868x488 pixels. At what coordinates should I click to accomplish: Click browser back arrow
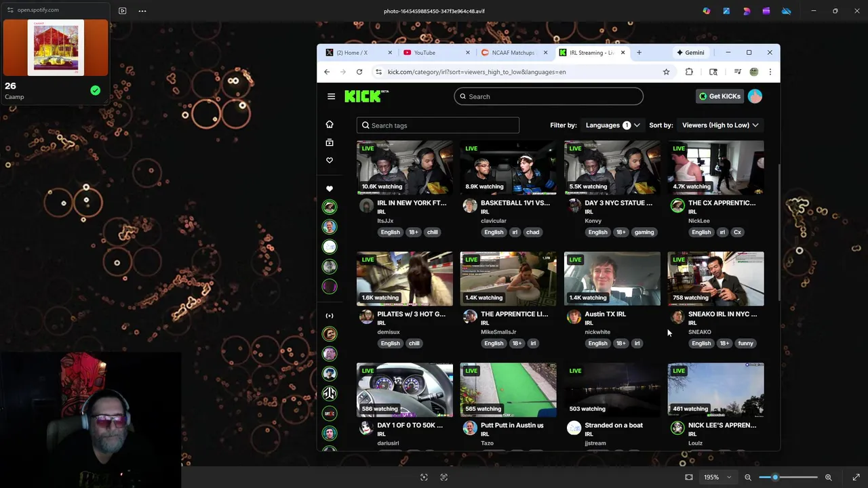327,72
